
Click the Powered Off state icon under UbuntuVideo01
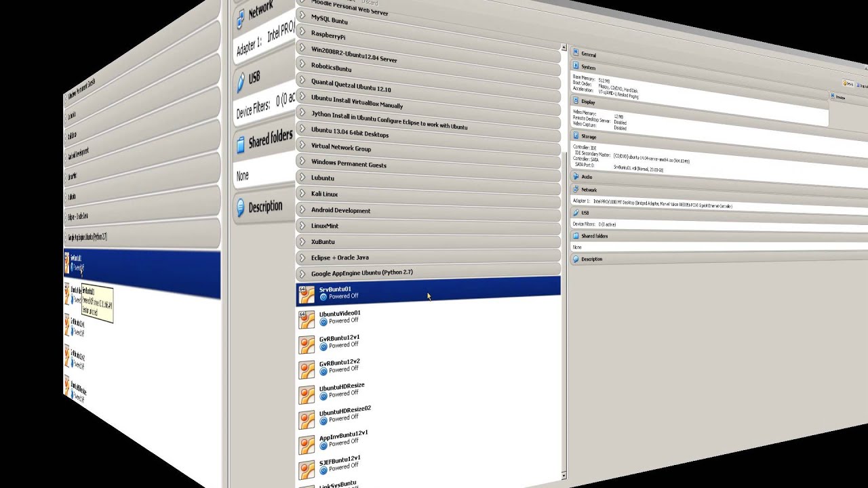pos(323,321)
